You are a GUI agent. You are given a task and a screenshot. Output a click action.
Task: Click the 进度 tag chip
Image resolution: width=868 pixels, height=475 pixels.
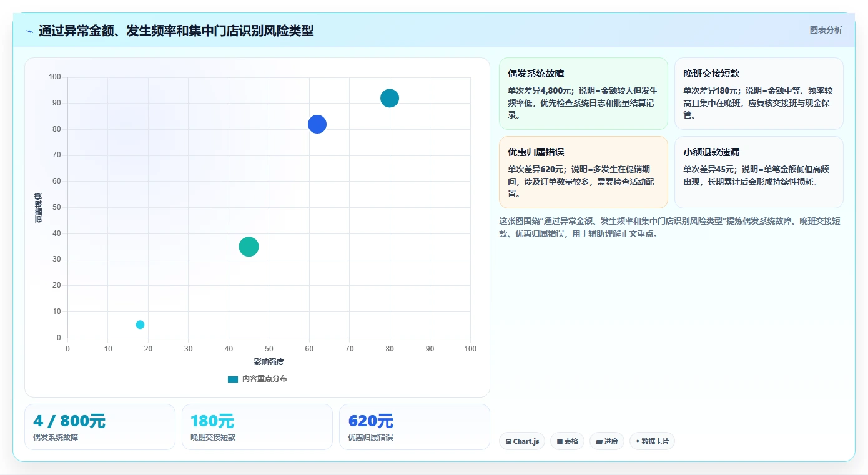click(x=607, y=441)
